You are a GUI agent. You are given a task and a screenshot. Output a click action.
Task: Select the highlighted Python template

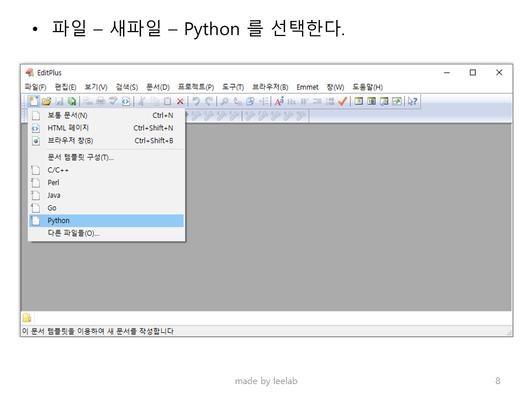106,221
